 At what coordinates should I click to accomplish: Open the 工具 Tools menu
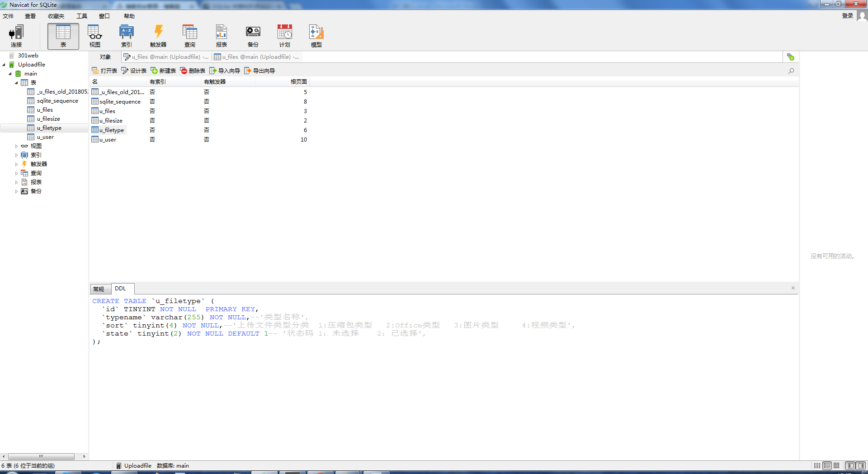(82, 16)
